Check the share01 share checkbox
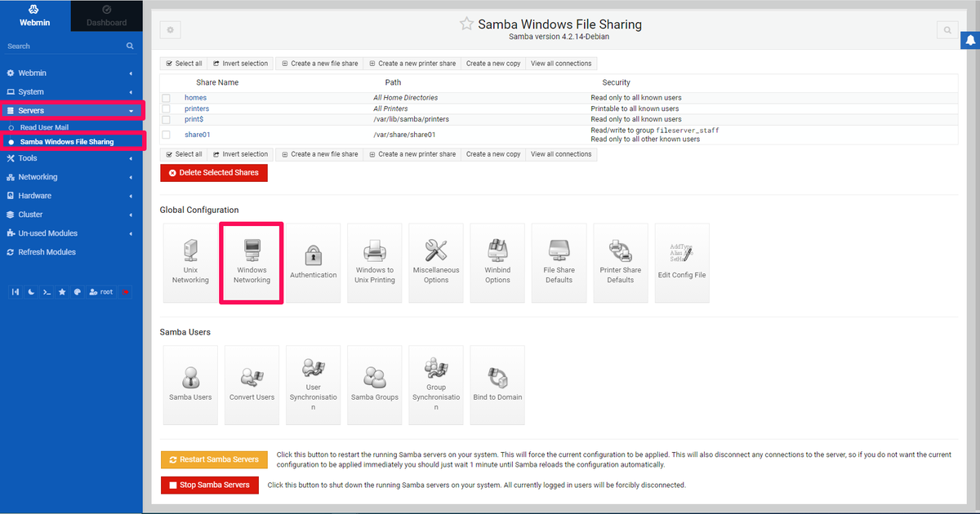 click(166, 135)
